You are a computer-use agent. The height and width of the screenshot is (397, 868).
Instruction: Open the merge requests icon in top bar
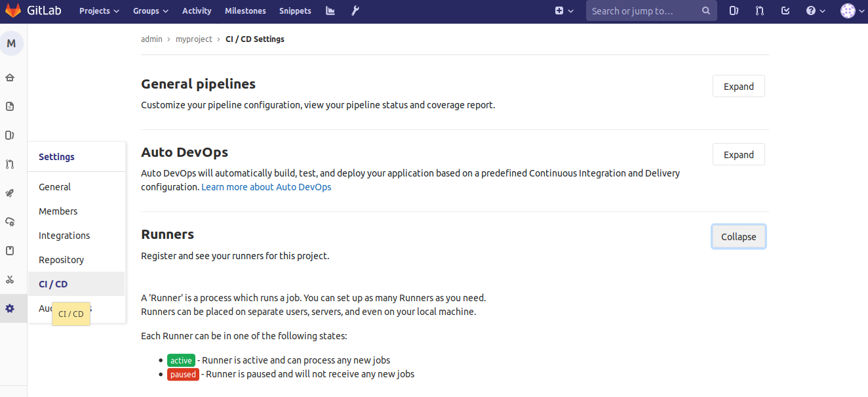pos(760,10)
